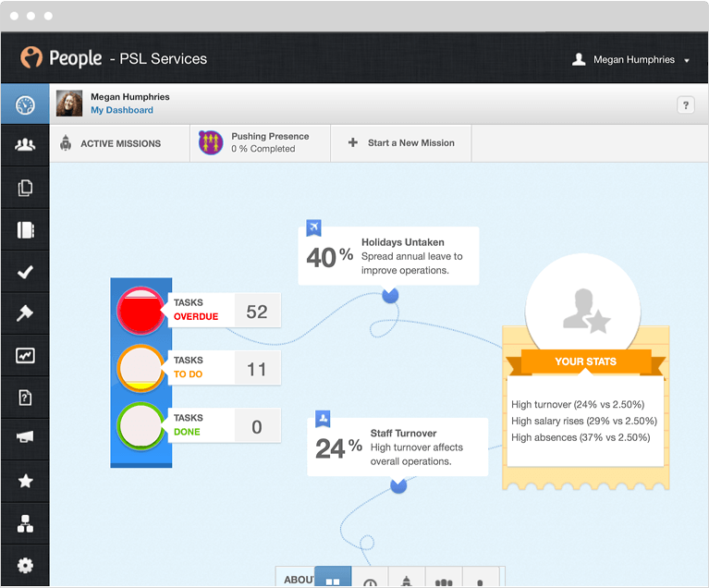709x588 pixels.
Task: Open the star sidebar icon
Action: (x=25, y=481)
